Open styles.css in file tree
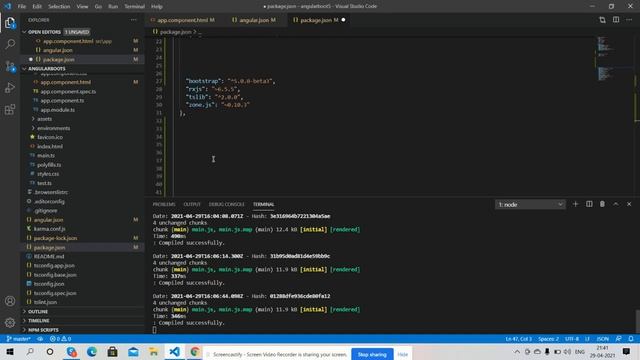 (x=48, y=174)
